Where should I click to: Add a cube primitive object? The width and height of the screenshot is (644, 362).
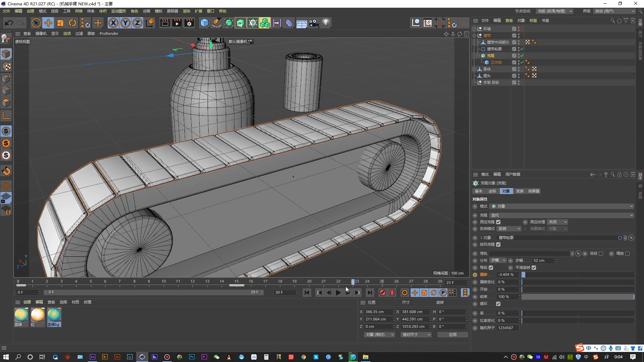(204, 23)
